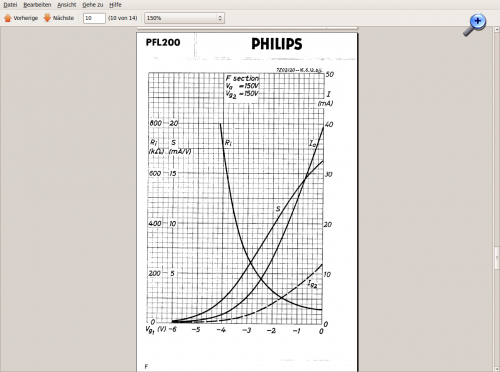Open the Gehe zu menu
500x372 pixels.
coord(93,5)
